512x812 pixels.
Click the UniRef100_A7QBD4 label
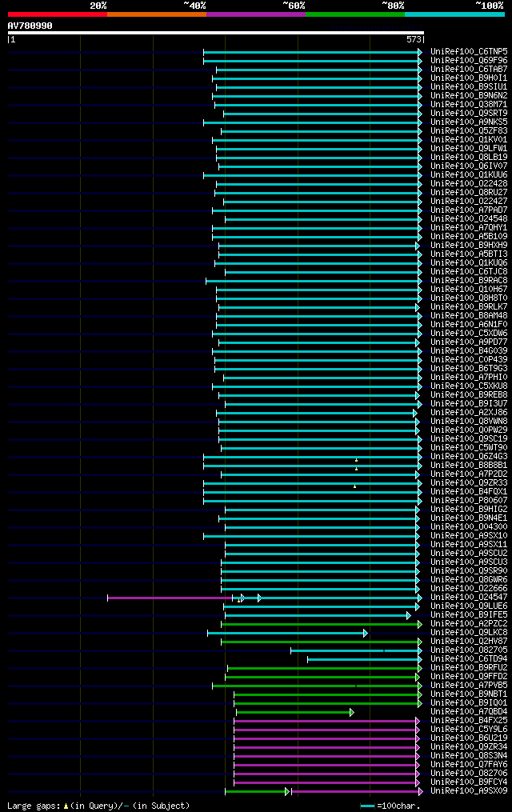point(469,712)
